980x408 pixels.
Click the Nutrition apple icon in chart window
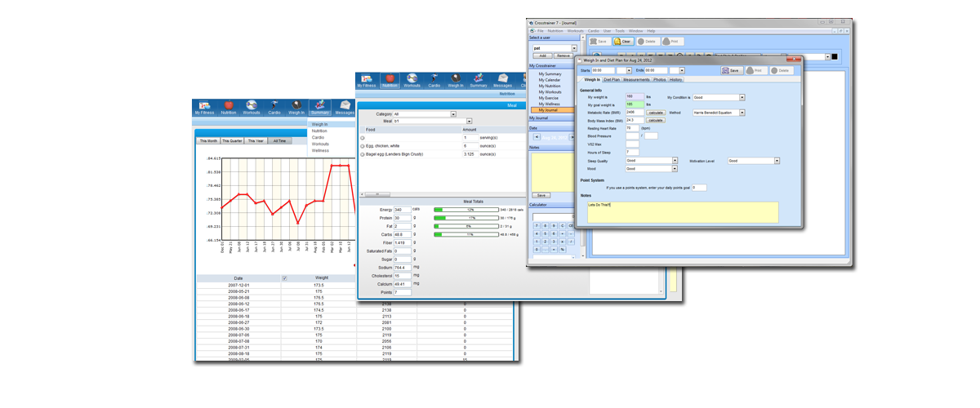tap(228, 108)
